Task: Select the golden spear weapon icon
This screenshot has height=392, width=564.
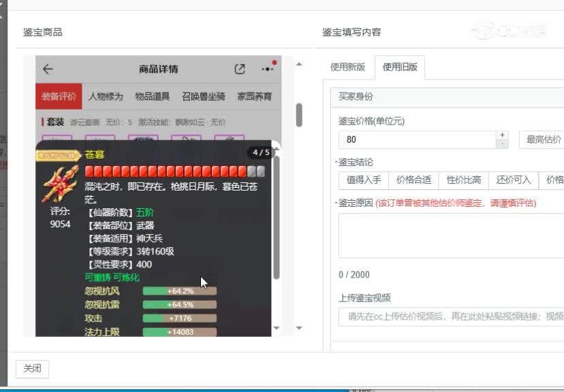Action: pyautogui.click(x=61, y=186)
